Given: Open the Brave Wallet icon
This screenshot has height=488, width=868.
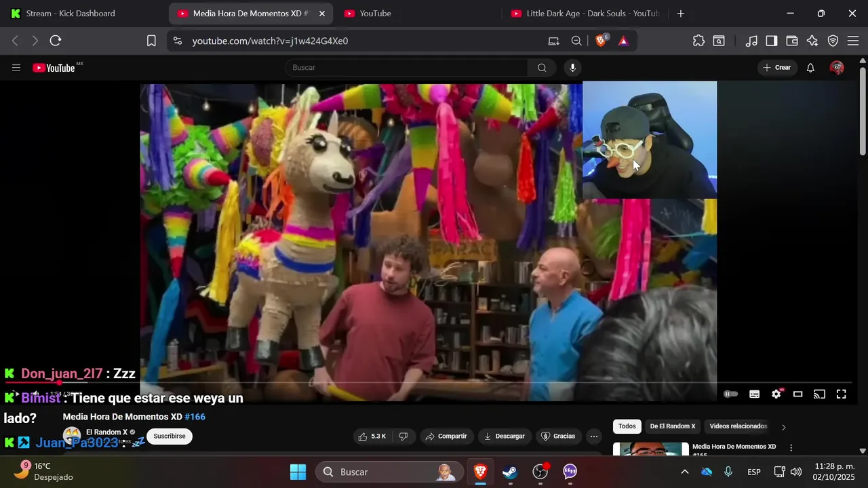Looking at the screenshot, I should click(792, 41).
